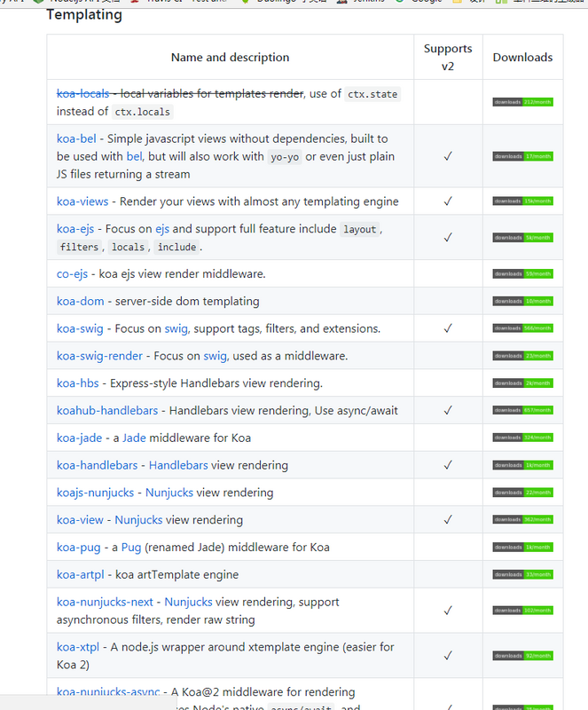Click the koa-swig downloads badge
The height and width of the screenshot is (710, 588).
(x=522, y=328)
